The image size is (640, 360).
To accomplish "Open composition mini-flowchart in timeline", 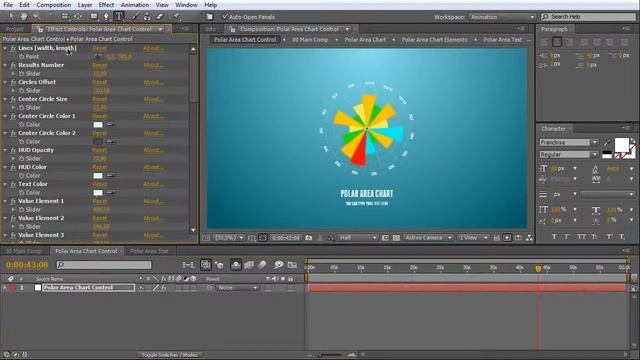I will click(188, 265).
